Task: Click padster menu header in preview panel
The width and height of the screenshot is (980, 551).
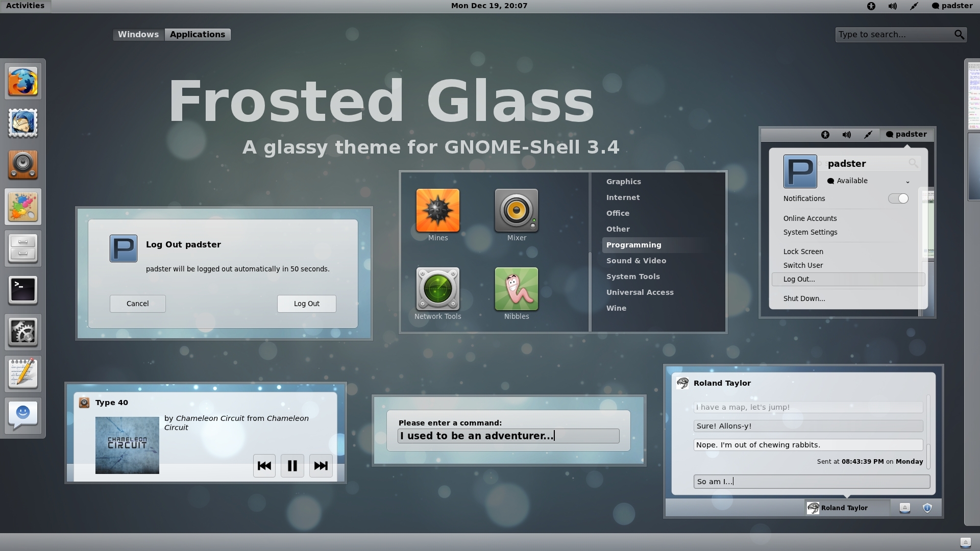Action: 906,135
